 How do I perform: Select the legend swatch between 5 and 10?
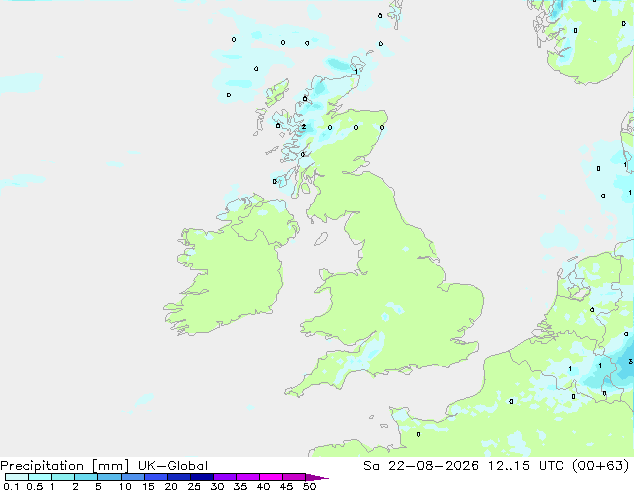tap(109, 477)
